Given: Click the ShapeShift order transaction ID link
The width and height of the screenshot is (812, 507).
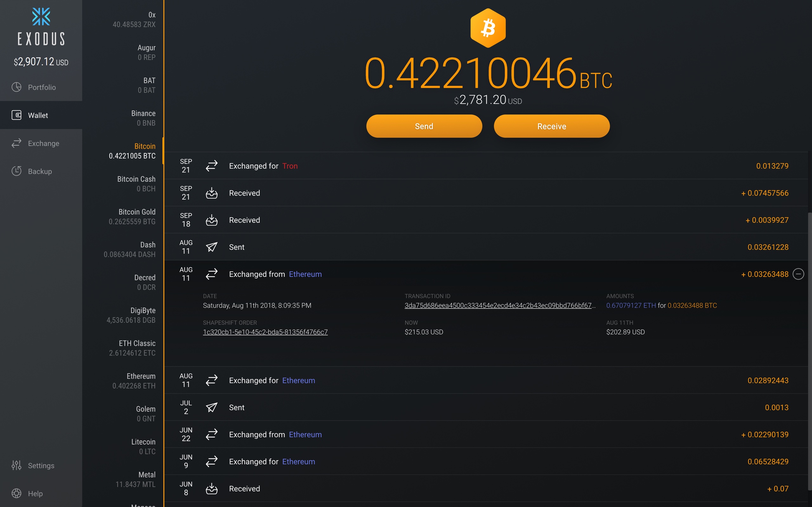Looking at the screenshot, I should pos(266,332).
